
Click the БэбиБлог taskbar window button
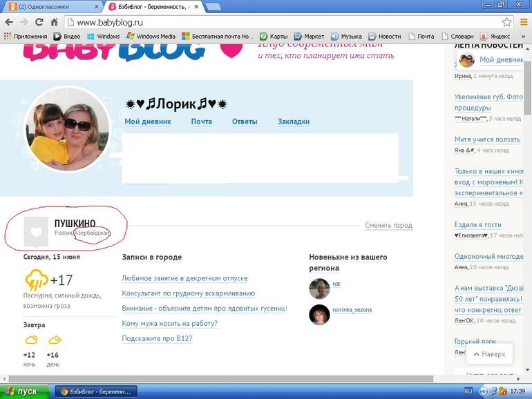[x=96, y=391]
